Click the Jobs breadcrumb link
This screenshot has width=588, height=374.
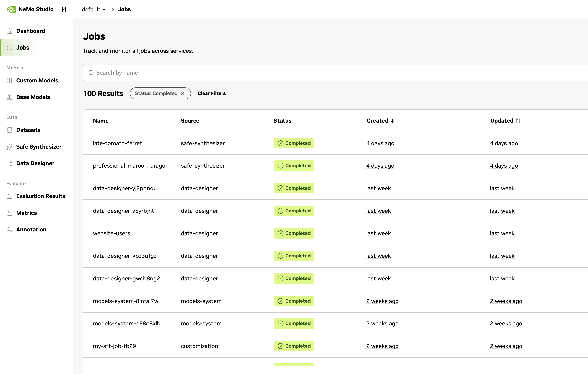(124, 9)
